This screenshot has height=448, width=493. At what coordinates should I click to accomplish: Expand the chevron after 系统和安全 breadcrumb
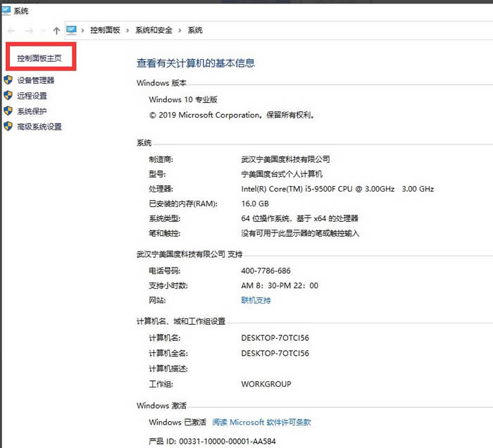[x=180, y=30]
